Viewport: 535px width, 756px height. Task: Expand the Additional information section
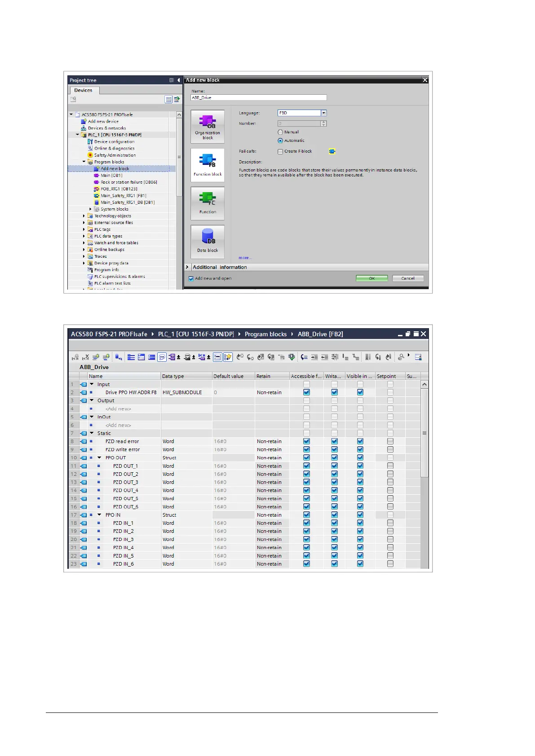pyautogui.click(x=188, y=267)
